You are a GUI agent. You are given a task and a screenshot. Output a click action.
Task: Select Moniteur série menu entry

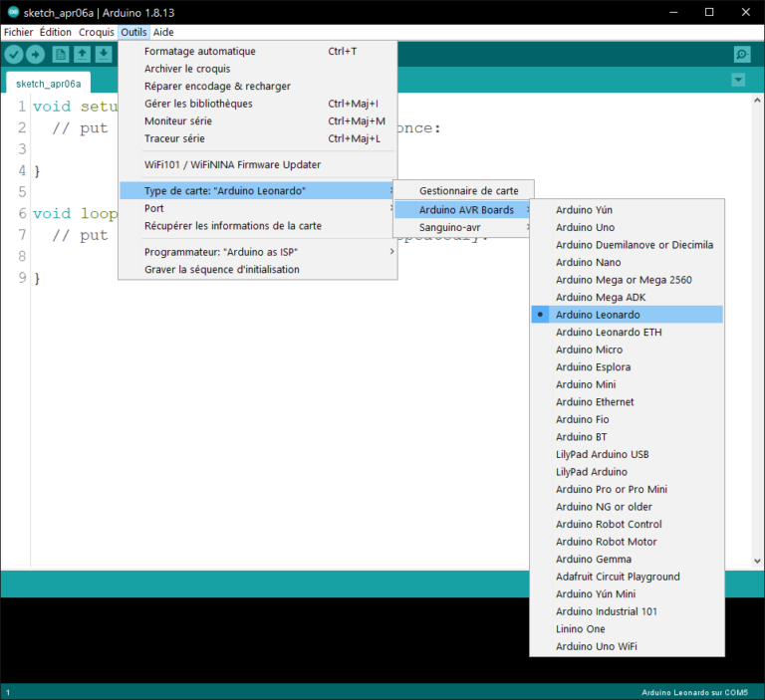tap(177, 120)
